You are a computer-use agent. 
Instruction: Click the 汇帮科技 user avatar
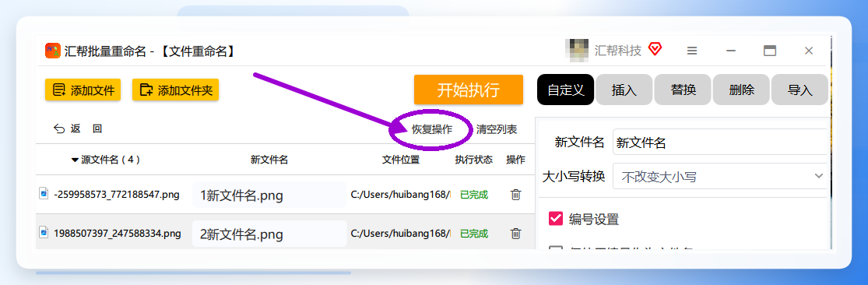(x=577, y=50)
